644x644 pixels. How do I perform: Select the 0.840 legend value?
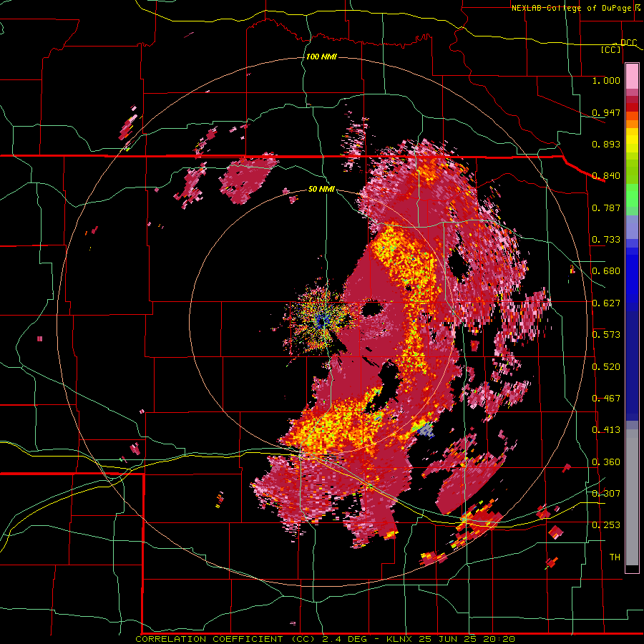(x=606, y=176)
